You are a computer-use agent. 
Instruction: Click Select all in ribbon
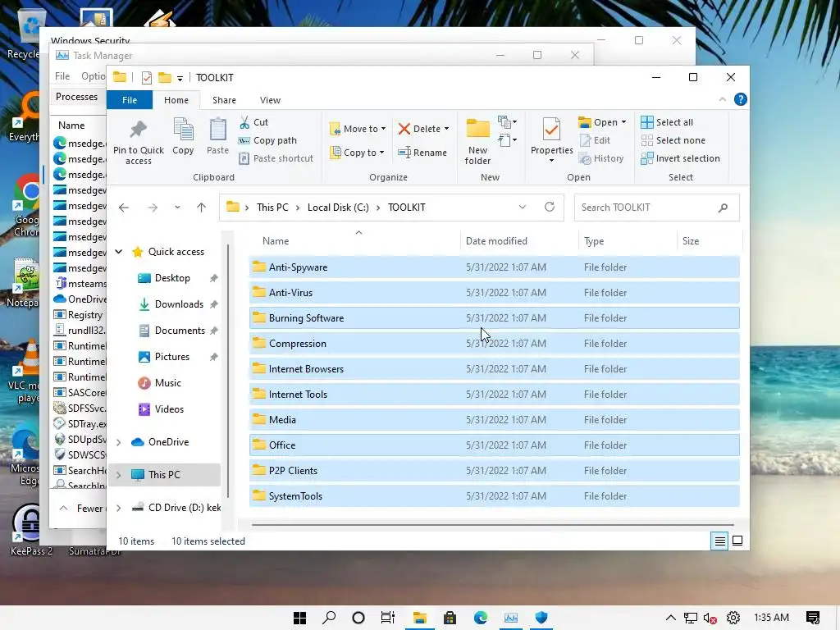click(667, 122)
